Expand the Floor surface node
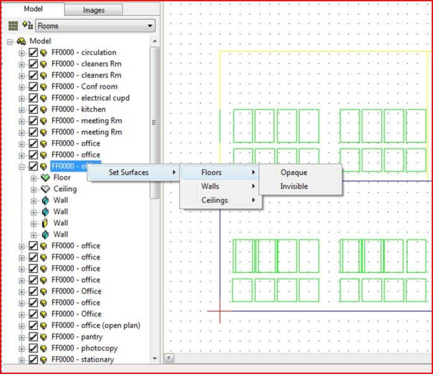This screenshot has width=433, height=374. [x=34, y=178]
